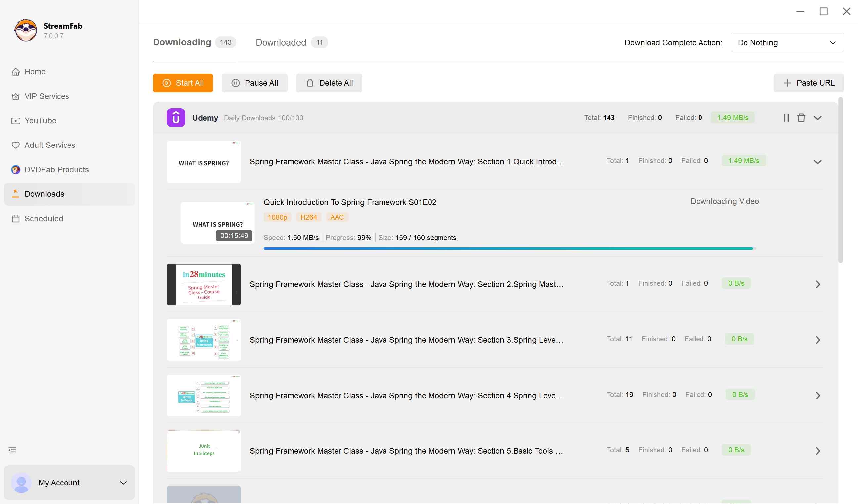The height and width of the screenshot is (504, 858).
Task: Expand Section 2.Spring Master row
Action: [818, 284]
